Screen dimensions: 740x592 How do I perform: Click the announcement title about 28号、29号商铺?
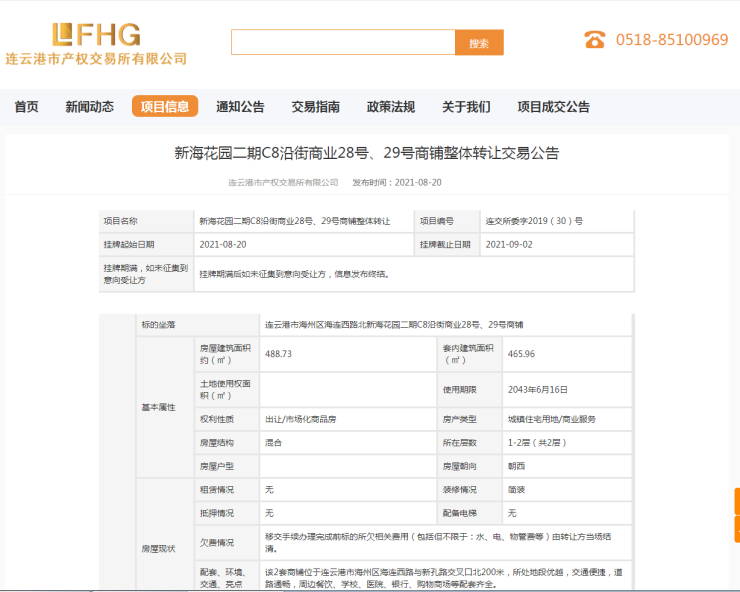tap(367, 153)
